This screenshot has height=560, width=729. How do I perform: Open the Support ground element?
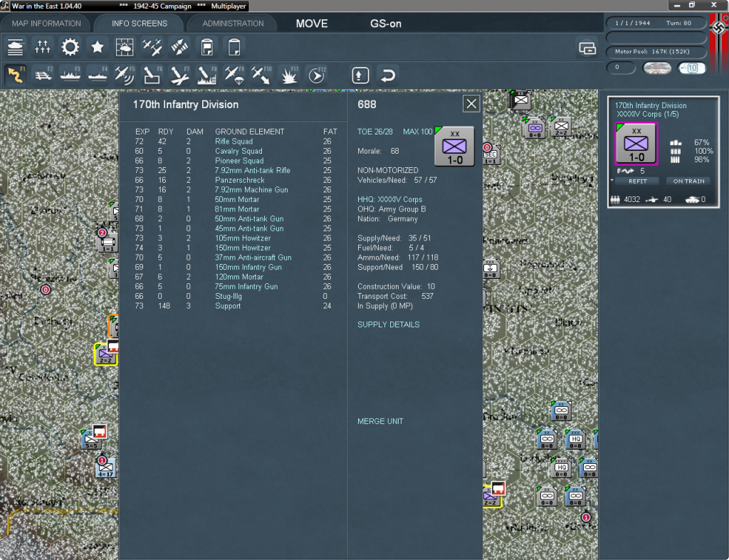point(228,306)
